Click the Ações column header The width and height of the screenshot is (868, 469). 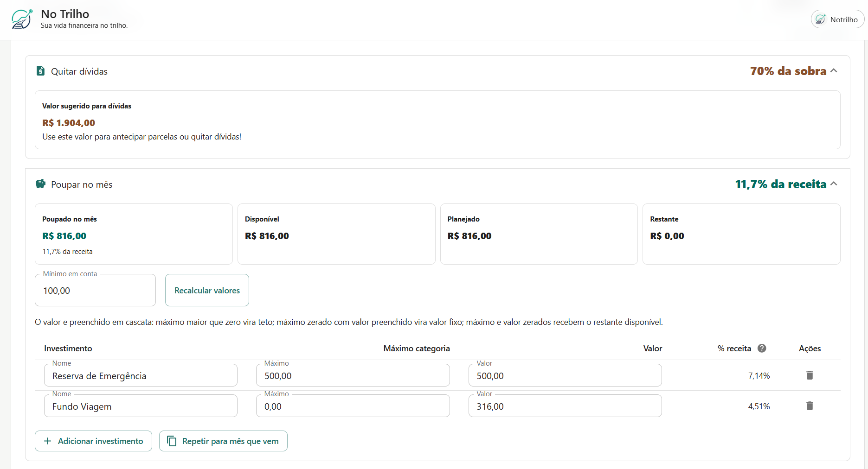point(810,348)
